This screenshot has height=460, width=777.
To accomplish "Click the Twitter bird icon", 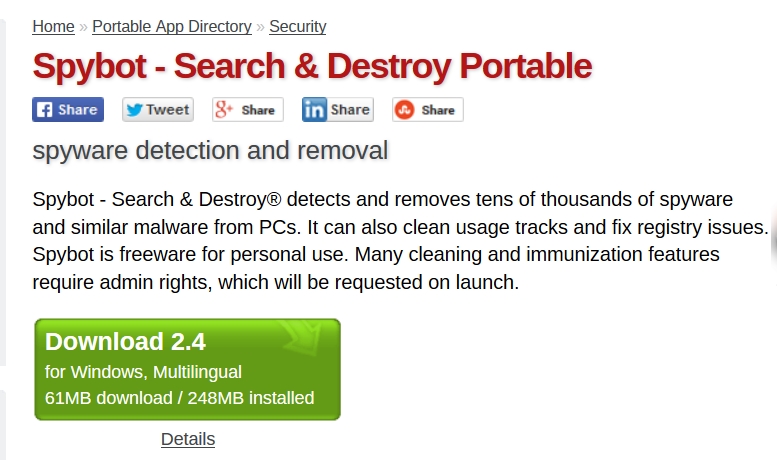I will point(134,110).
